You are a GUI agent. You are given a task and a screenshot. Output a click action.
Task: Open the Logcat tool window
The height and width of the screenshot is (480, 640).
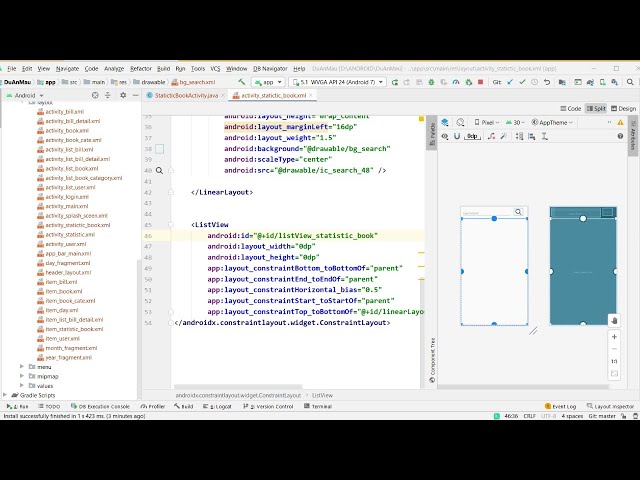click(x=218, y=406)
